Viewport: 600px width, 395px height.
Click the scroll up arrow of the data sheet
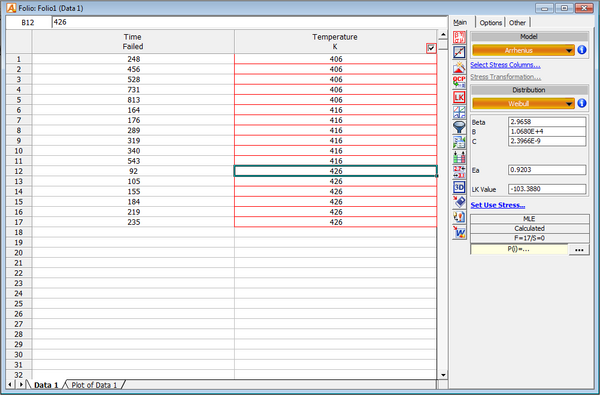click(x=443, y=34)
